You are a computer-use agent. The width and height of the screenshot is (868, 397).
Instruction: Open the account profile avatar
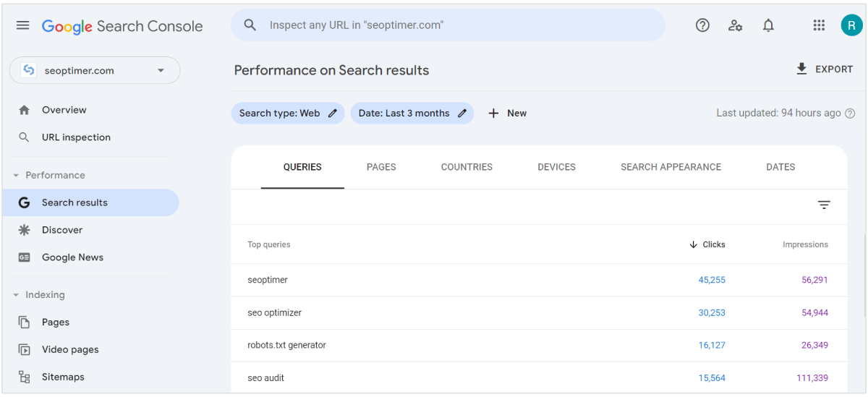[851, 25]
